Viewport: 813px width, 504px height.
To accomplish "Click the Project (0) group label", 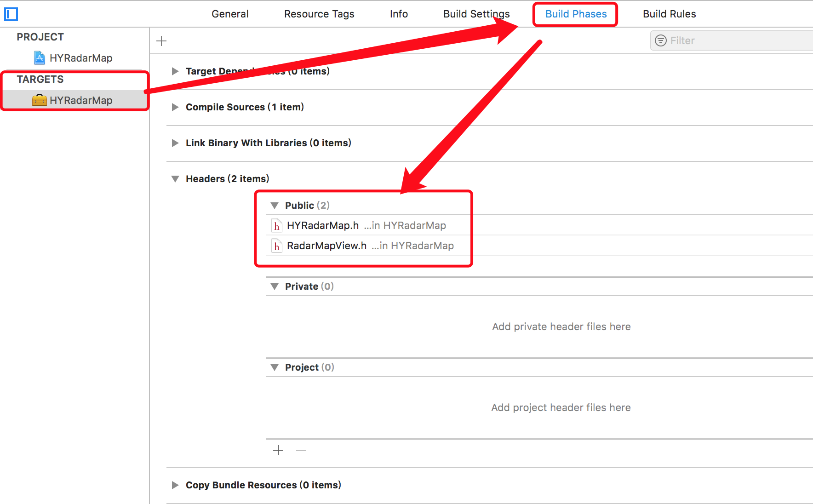I will pos(309,367).
